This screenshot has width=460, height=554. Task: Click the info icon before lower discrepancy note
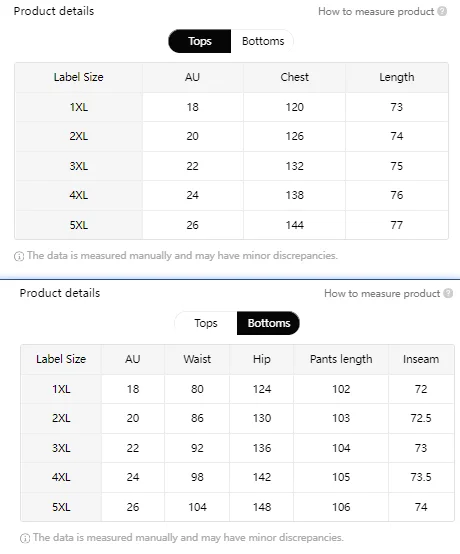(25, 538)
